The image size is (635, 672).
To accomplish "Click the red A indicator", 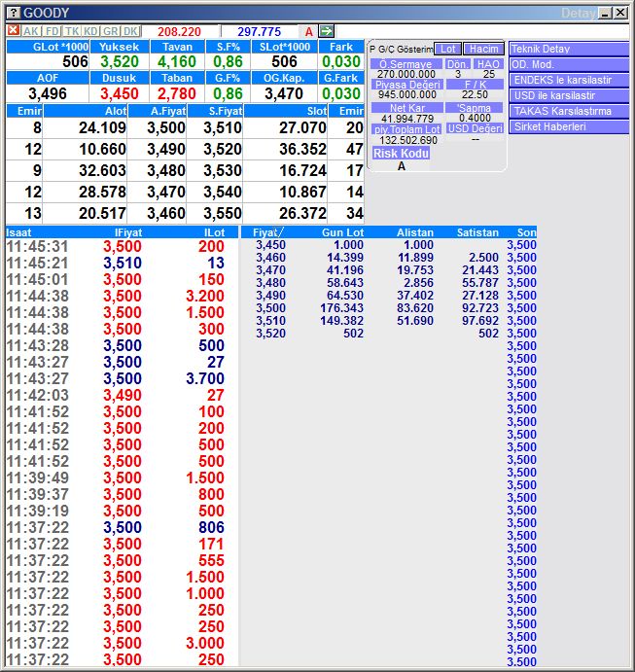I will point(309,31).
